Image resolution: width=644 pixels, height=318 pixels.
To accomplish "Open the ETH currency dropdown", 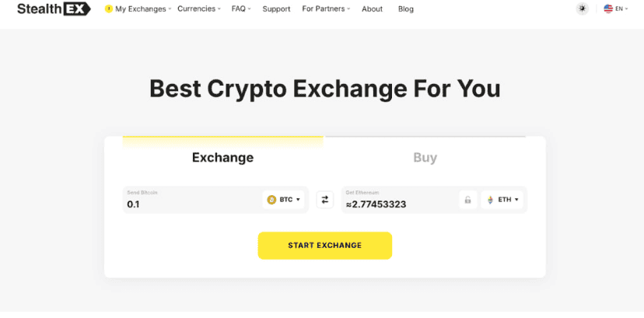I will (x=503, y=200).
